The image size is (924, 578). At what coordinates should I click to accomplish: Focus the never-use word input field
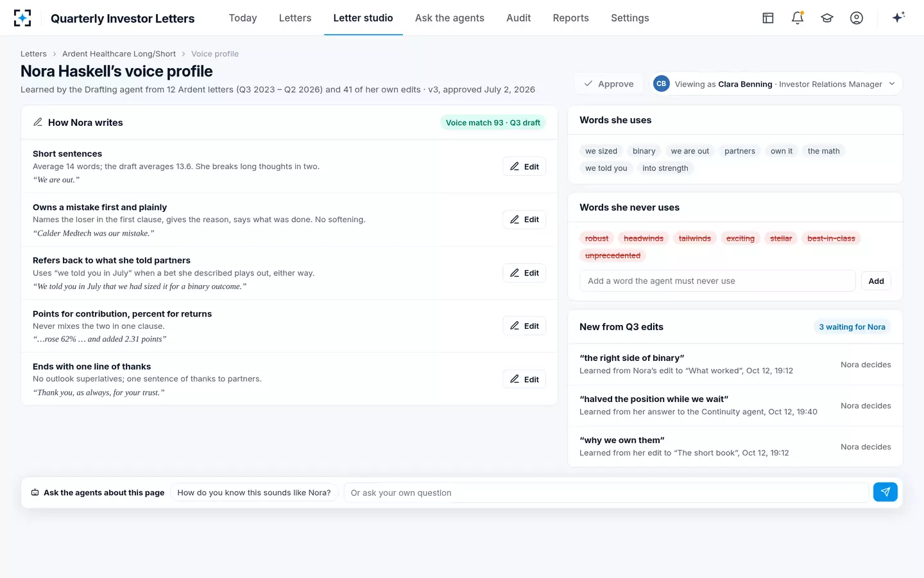717,281
